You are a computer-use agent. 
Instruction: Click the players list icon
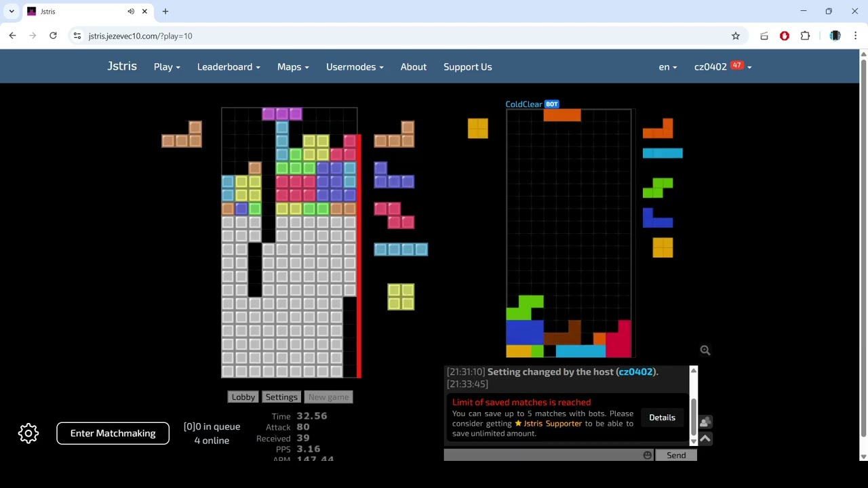pos(705,422)
